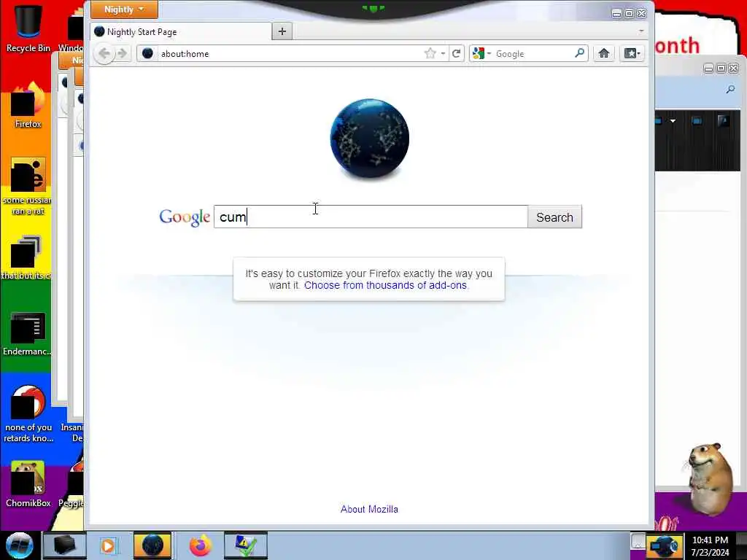The image size is (747, 560).
Task: Click the clock showing 10:41 PM
Action: (710, 540)
